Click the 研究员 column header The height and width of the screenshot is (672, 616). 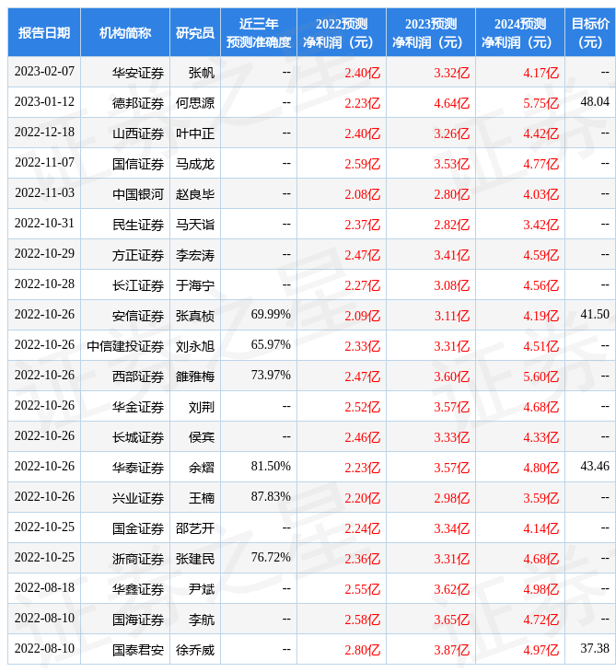click(x=195, y=32)
